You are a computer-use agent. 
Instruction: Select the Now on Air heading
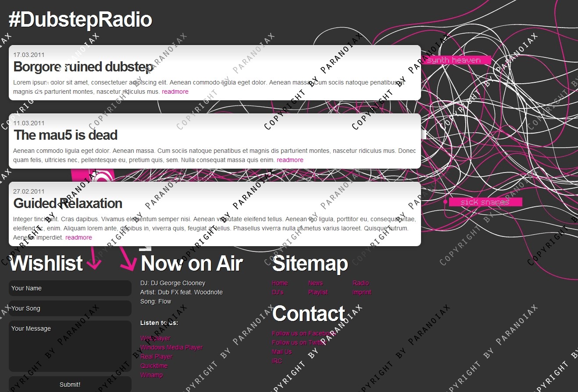[192, 264]
